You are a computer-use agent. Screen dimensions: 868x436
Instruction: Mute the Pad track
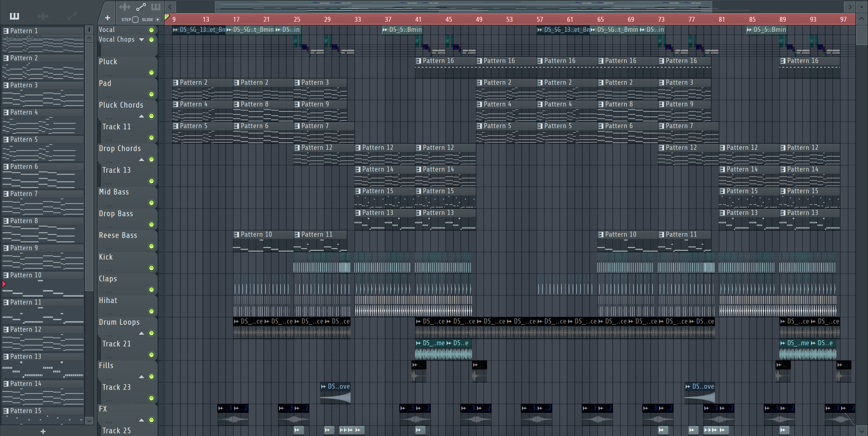[152, 94]
